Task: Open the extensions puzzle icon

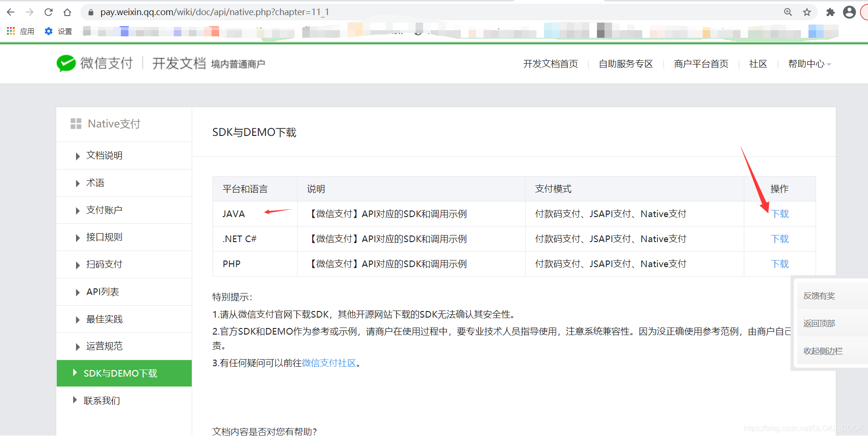Action: point(830,12)
